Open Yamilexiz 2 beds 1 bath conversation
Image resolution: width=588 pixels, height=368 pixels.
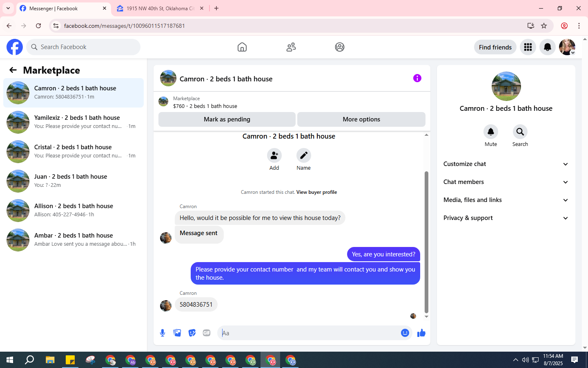coord(73,122)
